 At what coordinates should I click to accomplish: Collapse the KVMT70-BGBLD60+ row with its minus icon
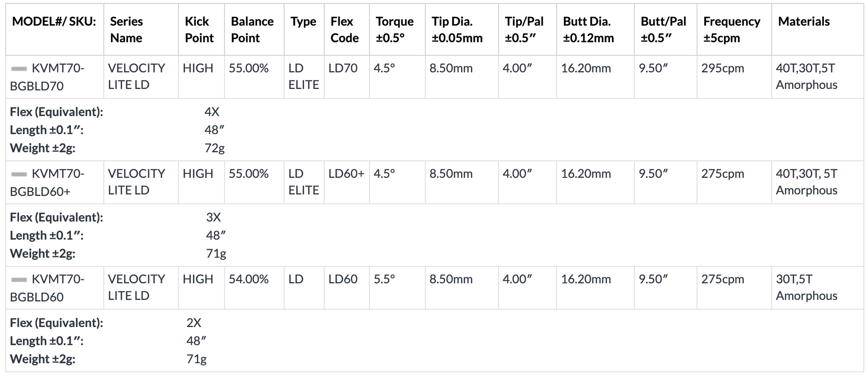pos(19,174)
